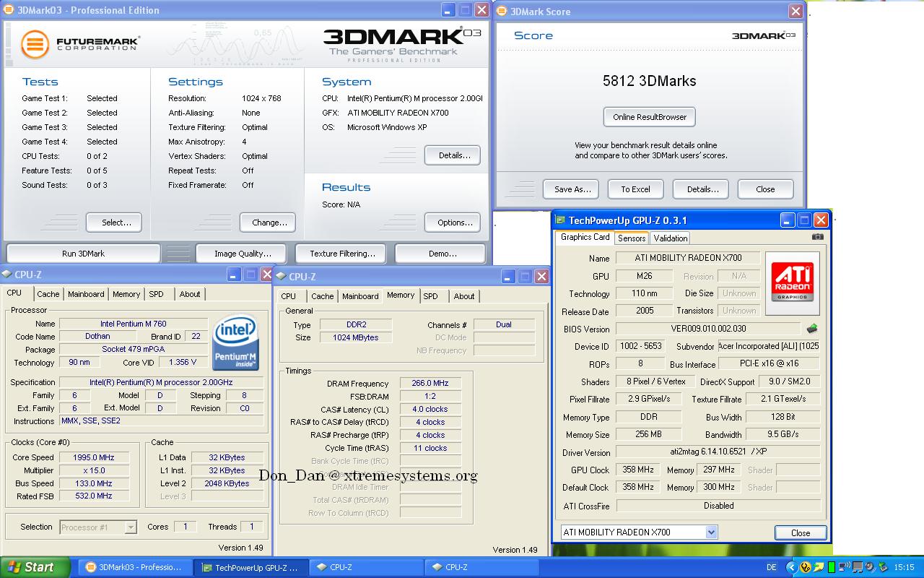Viewport: 924px width, 578px height.
Task: Open the volume speaker tray icon
Action: tap(871, 567)
